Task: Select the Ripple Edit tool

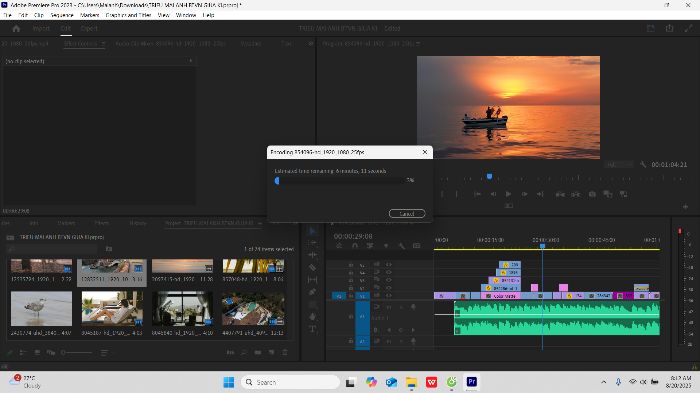Action: click(x=312, y=255)
